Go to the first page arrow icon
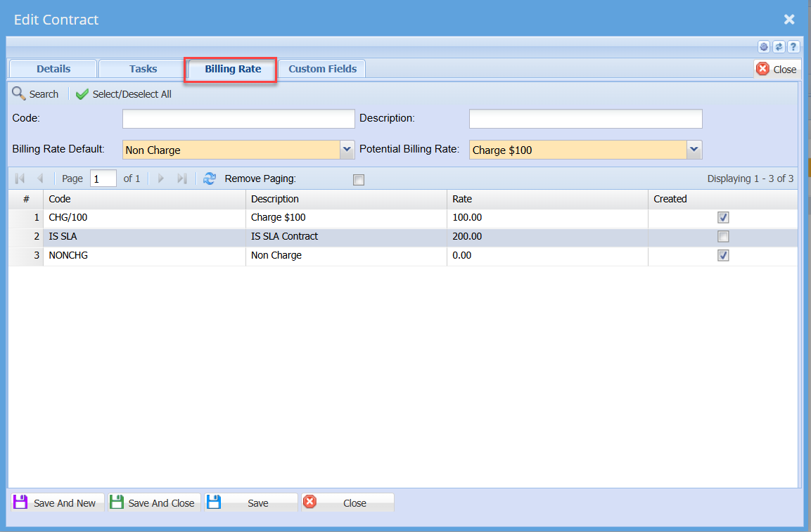 [20, 179]
